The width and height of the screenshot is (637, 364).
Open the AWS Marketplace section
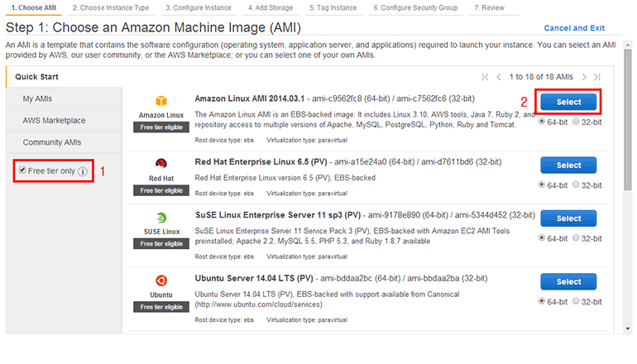pyautogui.click(x=54, y=121)
